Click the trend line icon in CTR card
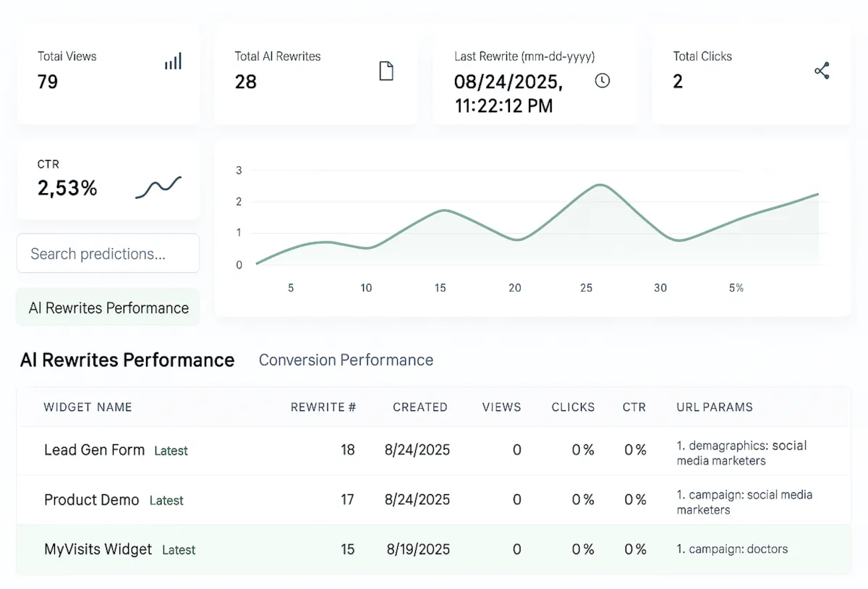The height and width of the screenshot is (589, 868). [x=158, y=187]
